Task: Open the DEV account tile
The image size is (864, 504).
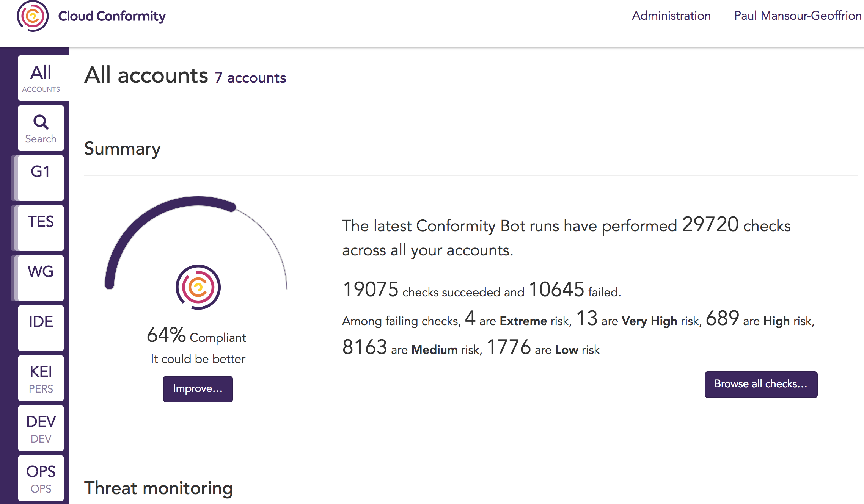Action: pos(41,428)
